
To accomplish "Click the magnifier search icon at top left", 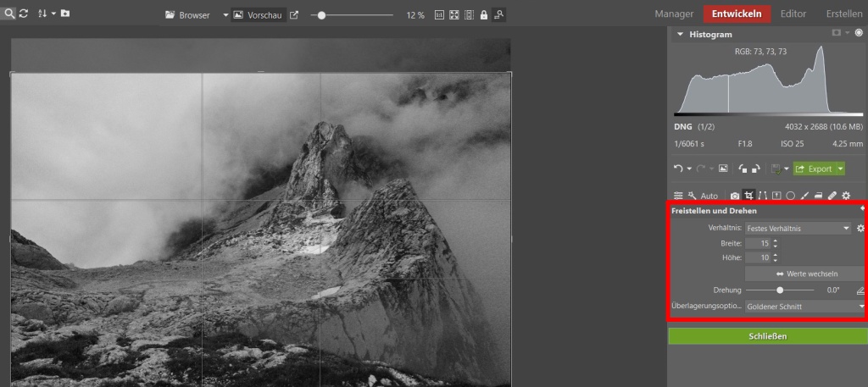I will coord(9,14).
